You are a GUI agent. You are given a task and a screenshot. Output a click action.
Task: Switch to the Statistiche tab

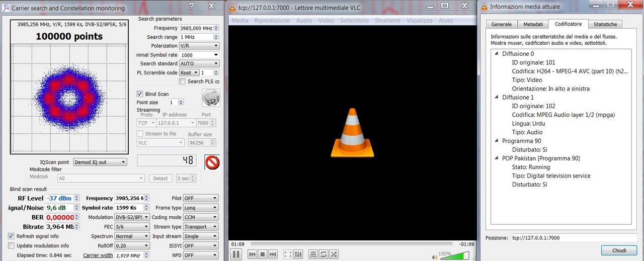coord(605,24)
